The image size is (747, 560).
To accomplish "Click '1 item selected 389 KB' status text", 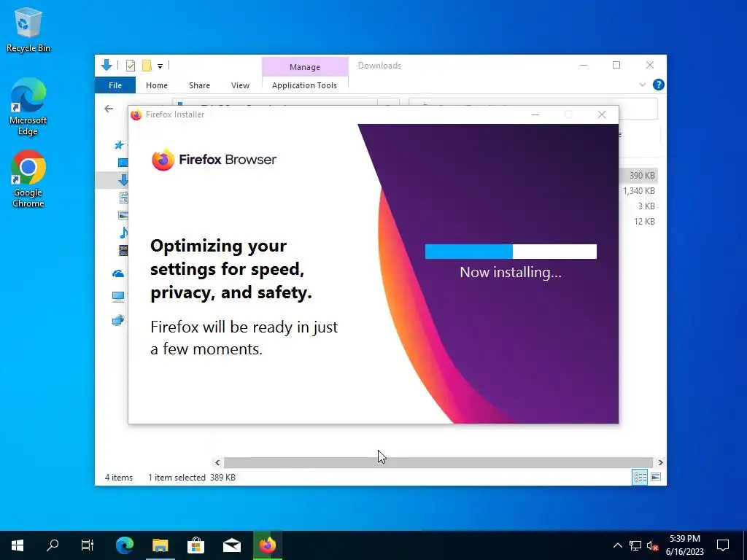I will pyautogui.click(x=192, y=477).
